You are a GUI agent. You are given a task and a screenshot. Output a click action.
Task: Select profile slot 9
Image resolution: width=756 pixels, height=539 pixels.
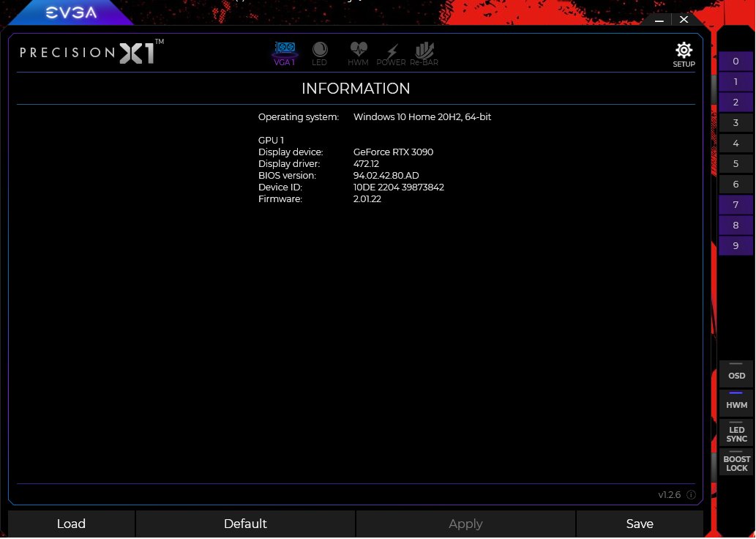736,245
